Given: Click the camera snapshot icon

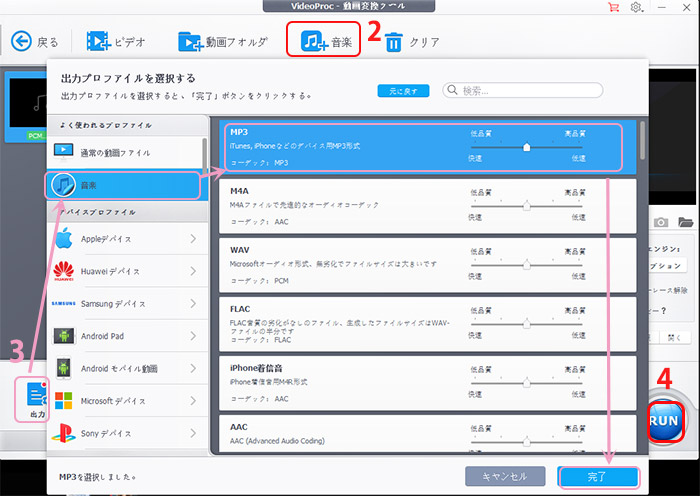Looking at the screenshot, I should point(661,222).
